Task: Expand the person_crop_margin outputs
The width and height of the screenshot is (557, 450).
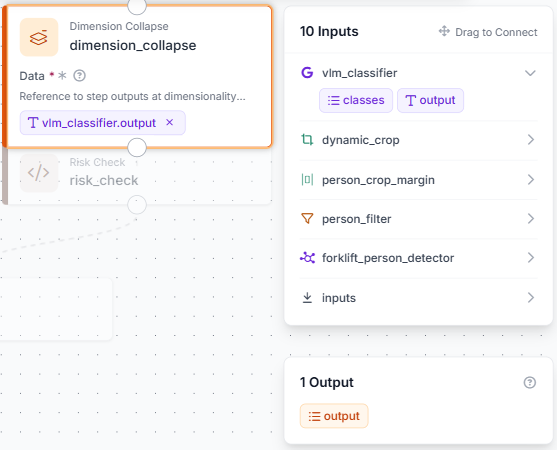Action: [531, 180]
